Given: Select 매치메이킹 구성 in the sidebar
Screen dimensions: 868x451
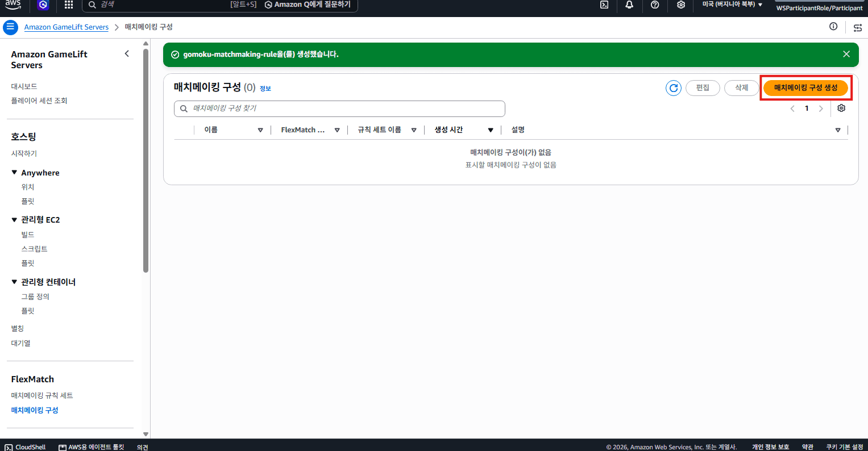Looking at the screenshot, I should click(x=35, y=410).
